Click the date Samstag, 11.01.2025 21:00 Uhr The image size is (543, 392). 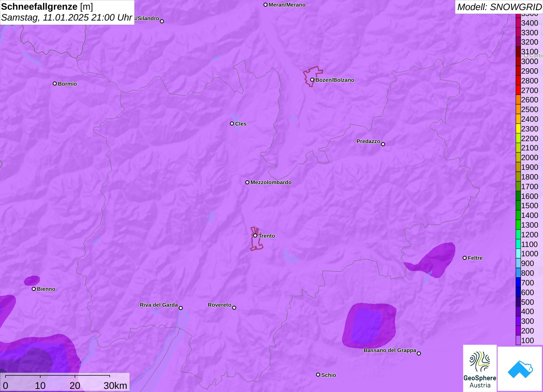pyautogui.click(x=67, y=17)
